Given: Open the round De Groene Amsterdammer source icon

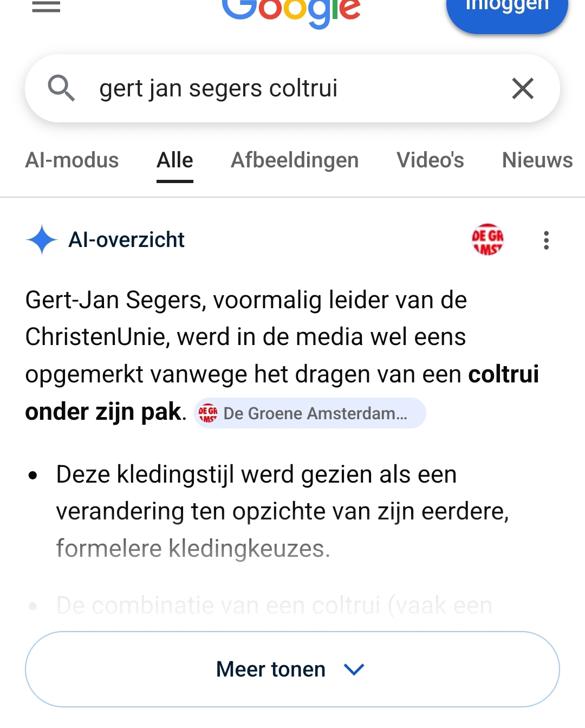Looking at the screenshot, I should pos(487,239).
